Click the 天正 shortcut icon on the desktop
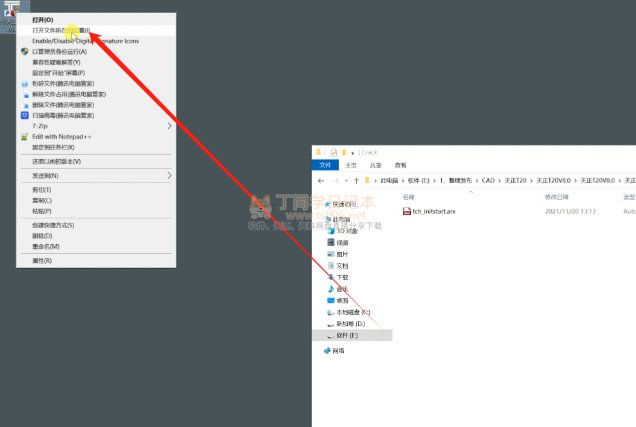The height and width of the screenshot is (427, 636). tap(12, 8)
